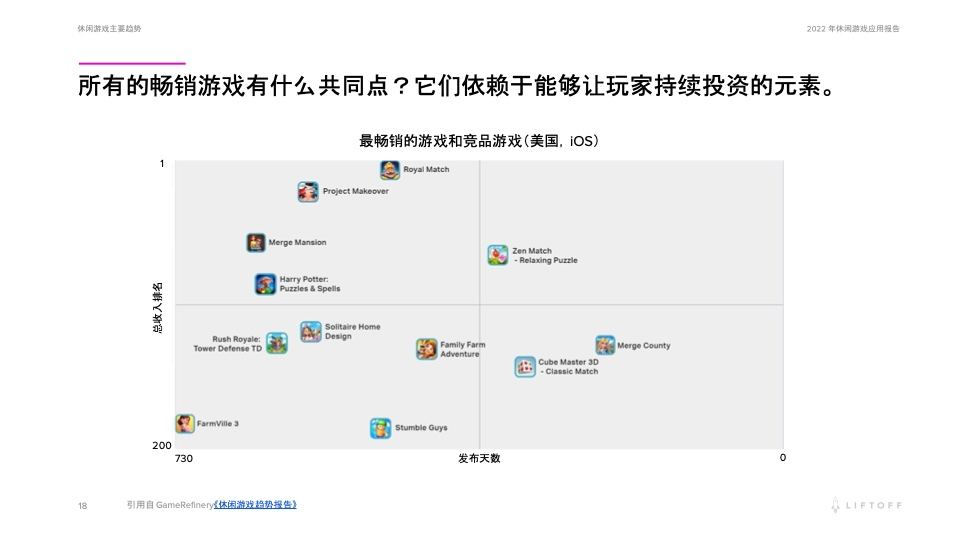This screenshot has height=540, width=960.
Task: Click the Royal Match label text
Action: 426,170
